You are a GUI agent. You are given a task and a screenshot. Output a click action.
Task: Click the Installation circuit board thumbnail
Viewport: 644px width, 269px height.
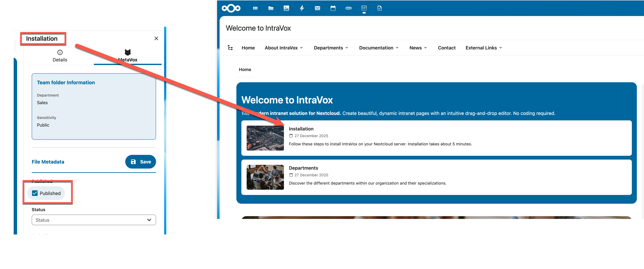[x=265, y=138]
